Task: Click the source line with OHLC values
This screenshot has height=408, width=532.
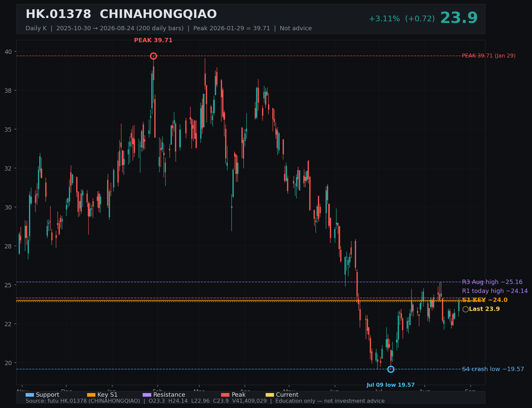Action: (205, 401)
